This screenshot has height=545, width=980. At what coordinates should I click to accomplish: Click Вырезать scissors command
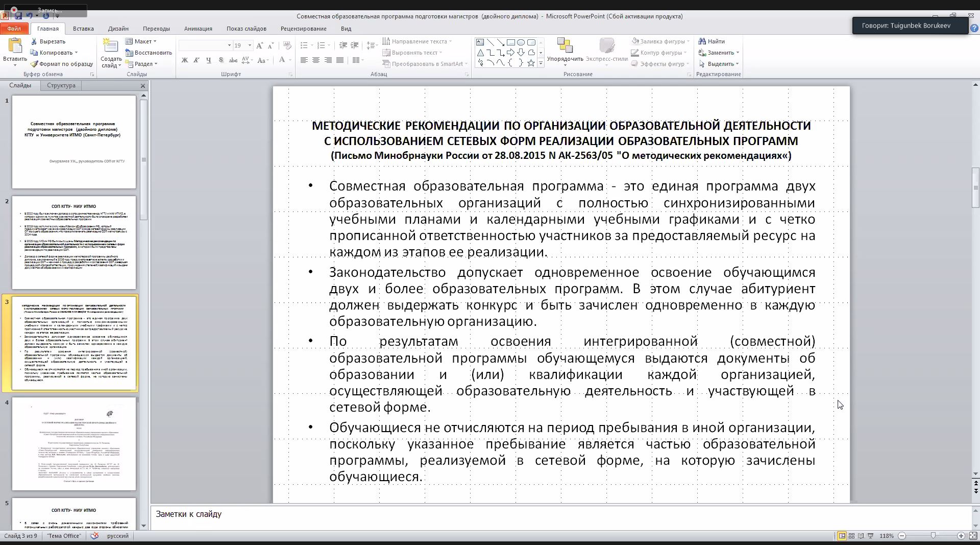[48, 41]
